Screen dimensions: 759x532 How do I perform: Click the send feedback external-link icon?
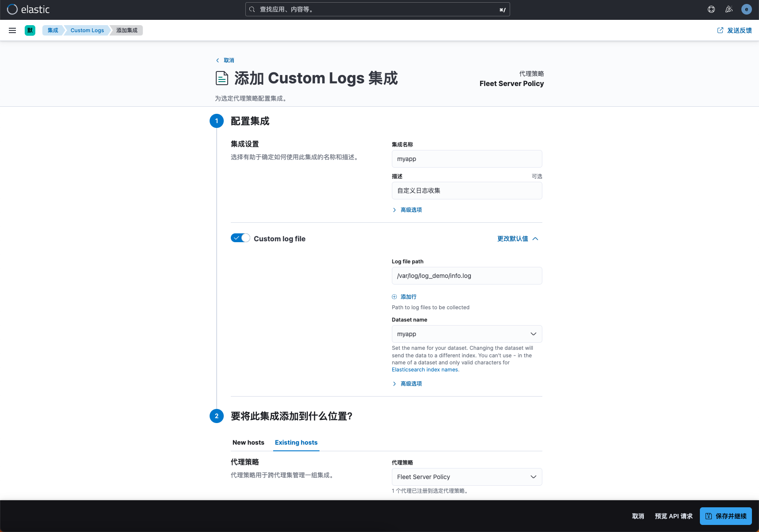point(720,30)
